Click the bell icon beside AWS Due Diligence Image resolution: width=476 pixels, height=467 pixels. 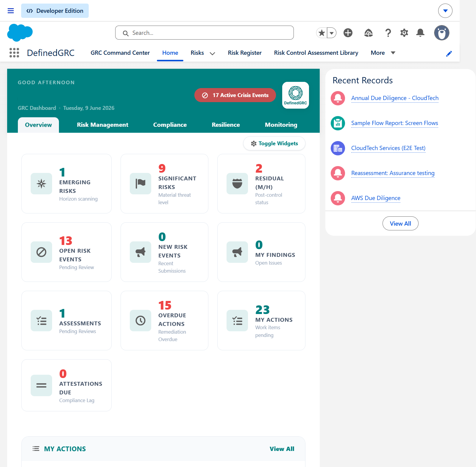coord(338,198)
